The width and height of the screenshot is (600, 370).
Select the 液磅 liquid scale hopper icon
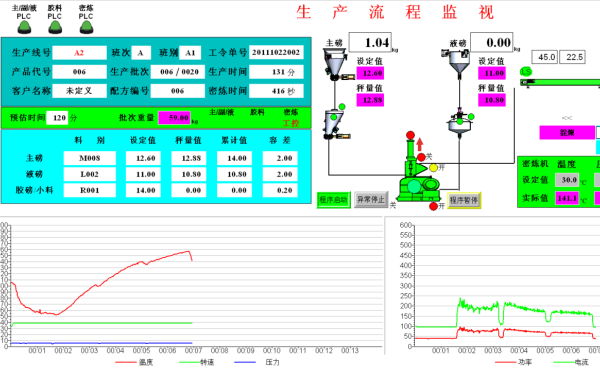pos(458,62)
